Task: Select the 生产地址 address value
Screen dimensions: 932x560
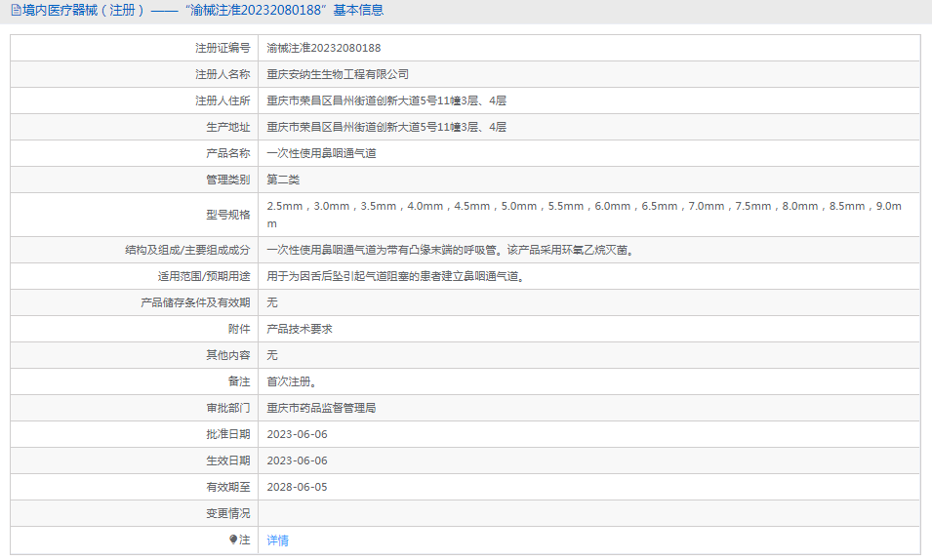Action: pyautogui.click(x=386, y=127)
